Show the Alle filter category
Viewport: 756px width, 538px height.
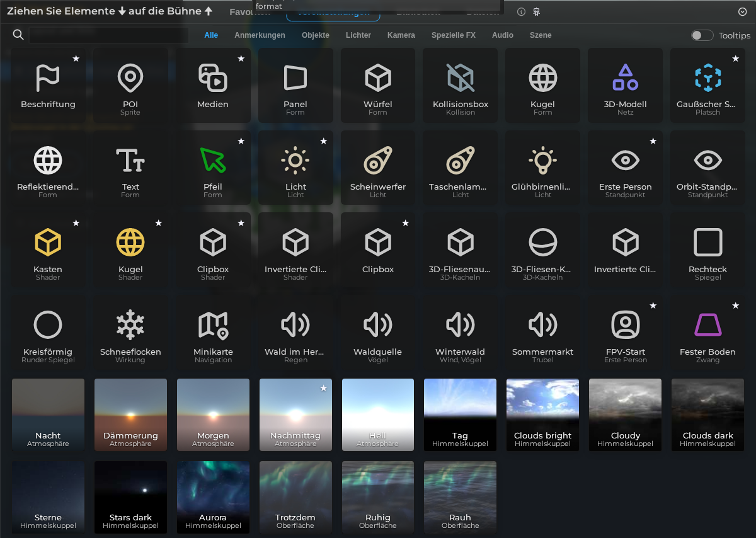pyautogui.click(x=211, y=35)
